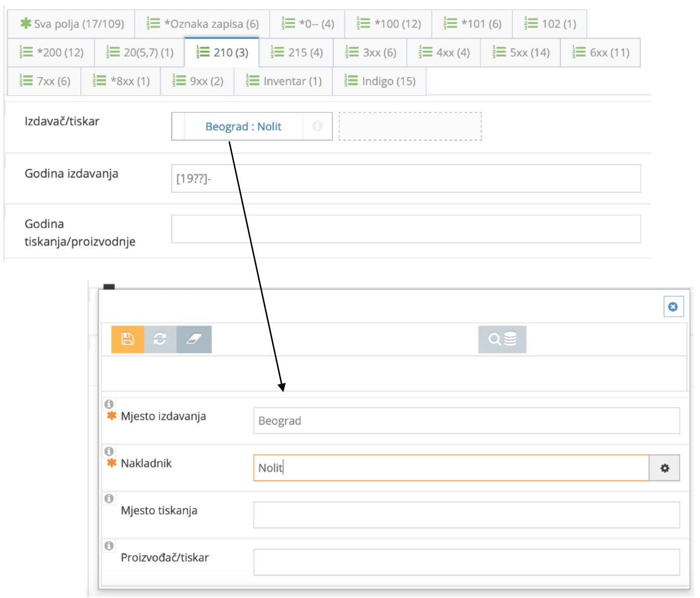Screen dimensions: 700x598
Task: Focus the Godina tiskanja/proizvodnje field
Action: tap(405, 229)
